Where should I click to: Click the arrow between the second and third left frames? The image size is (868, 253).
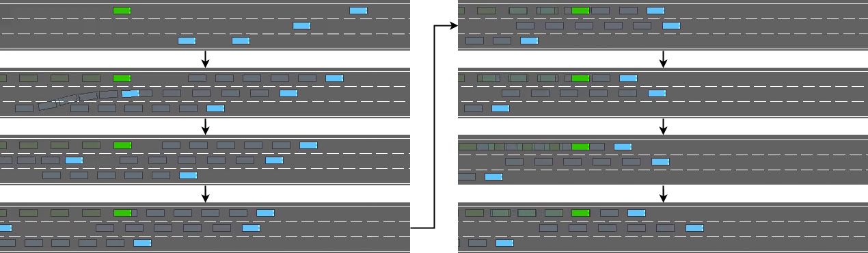point(205,126)
